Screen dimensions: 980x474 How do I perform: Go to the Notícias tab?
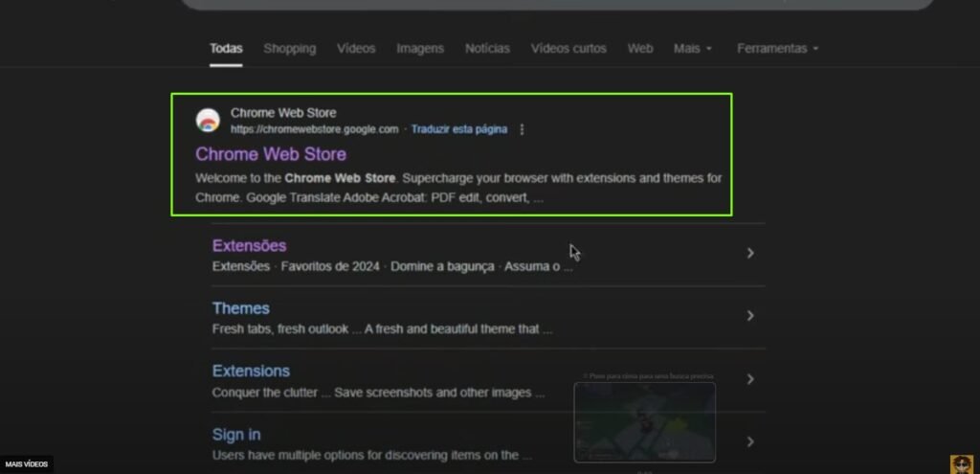coord(487,49)
